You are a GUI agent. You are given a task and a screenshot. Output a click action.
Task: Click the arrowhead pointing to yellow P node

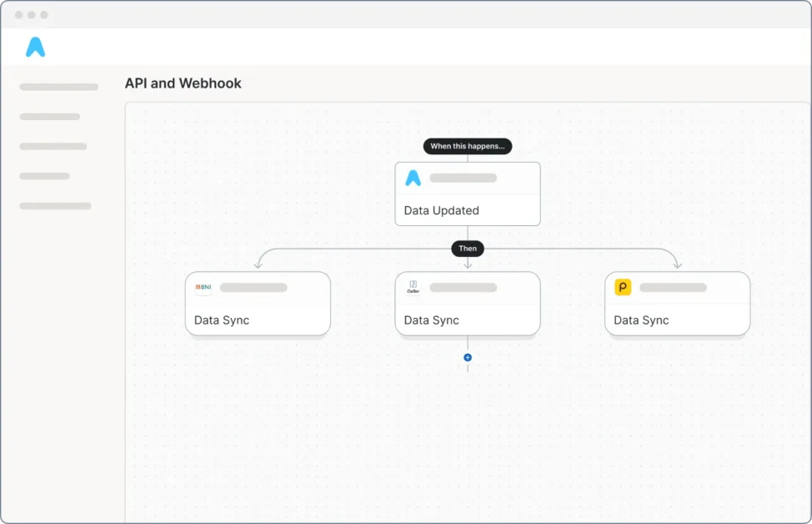point(677,264)
